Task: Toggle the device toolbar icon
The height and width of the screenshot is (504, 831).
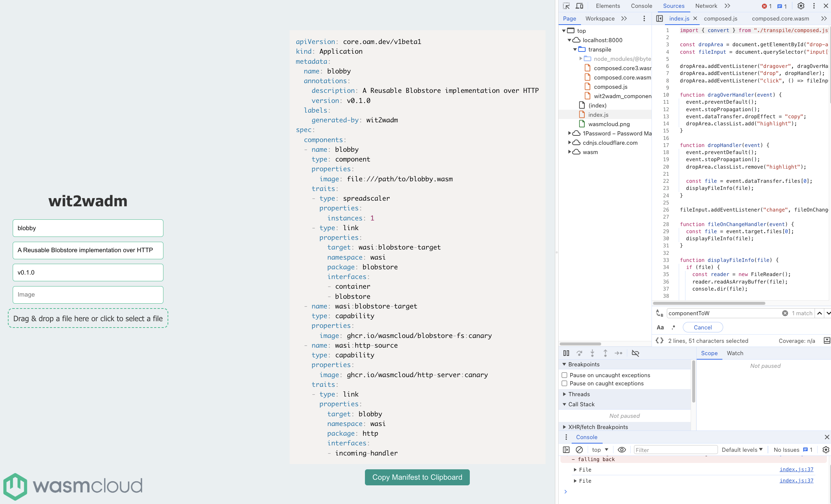Action: pyautogui.click(x=579, y=6)
